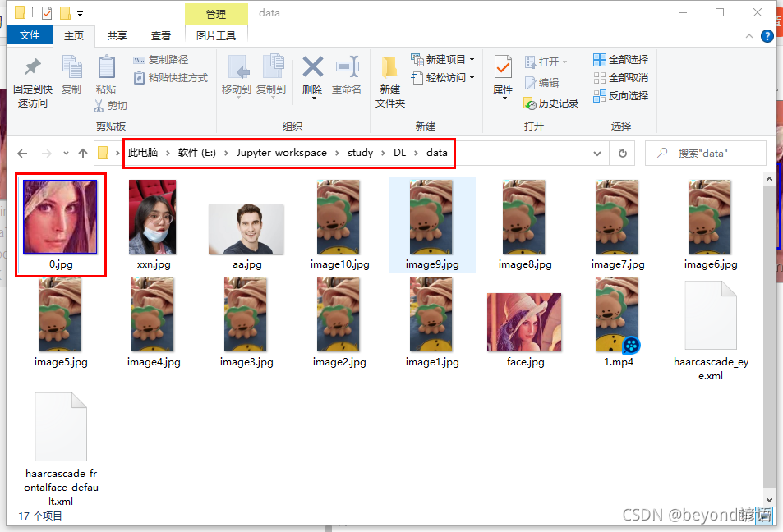Click Invert Selection (反向选择)

point(620,96)
